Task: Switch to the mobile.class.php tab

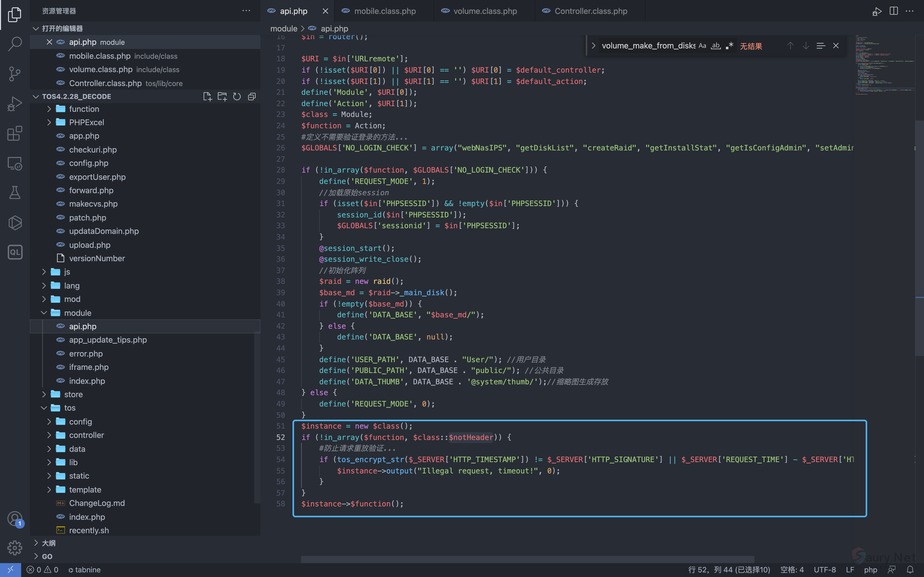Action: (x=384, y=11)
